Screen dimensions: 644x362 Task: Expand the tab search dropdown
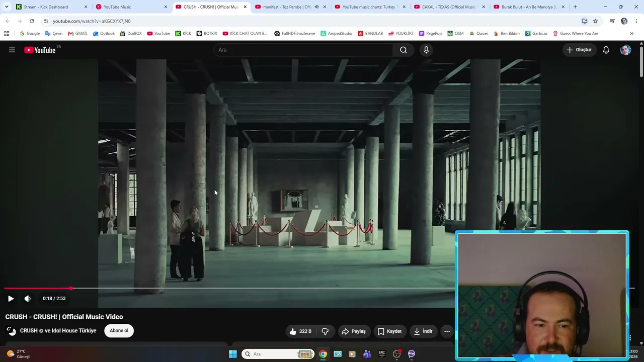pos(6,7)
